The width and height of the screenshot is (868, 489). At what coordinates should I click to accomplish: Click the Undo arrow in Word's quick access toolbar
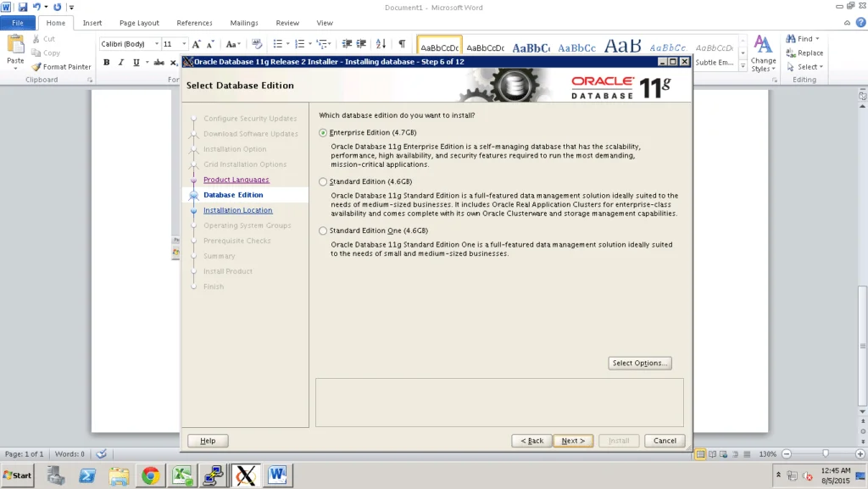(x=36, y=7)
